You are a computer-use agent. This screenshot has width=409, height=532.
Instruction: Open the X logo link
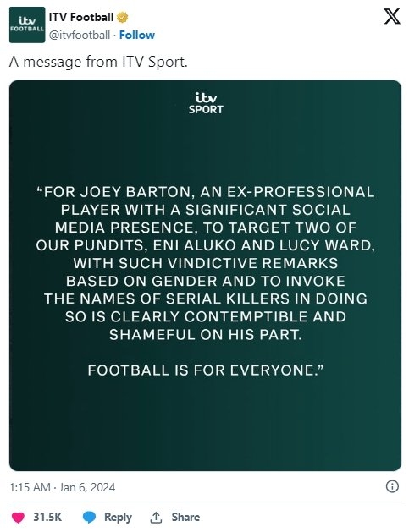pyautogui.click(x=392, y=16)
